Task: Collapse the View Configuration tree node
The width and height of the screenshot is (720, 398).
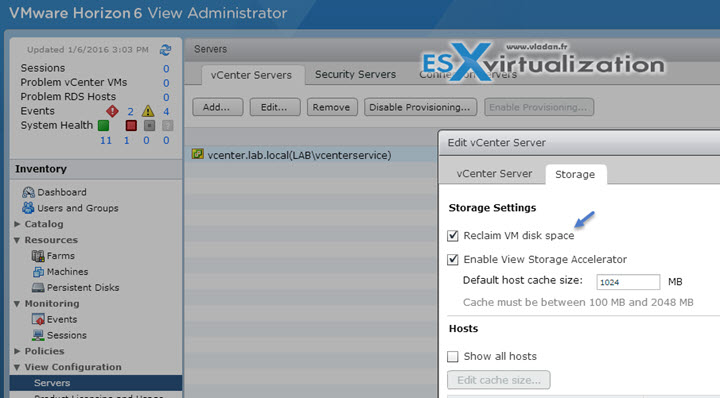Action: (x=17, y=367)
